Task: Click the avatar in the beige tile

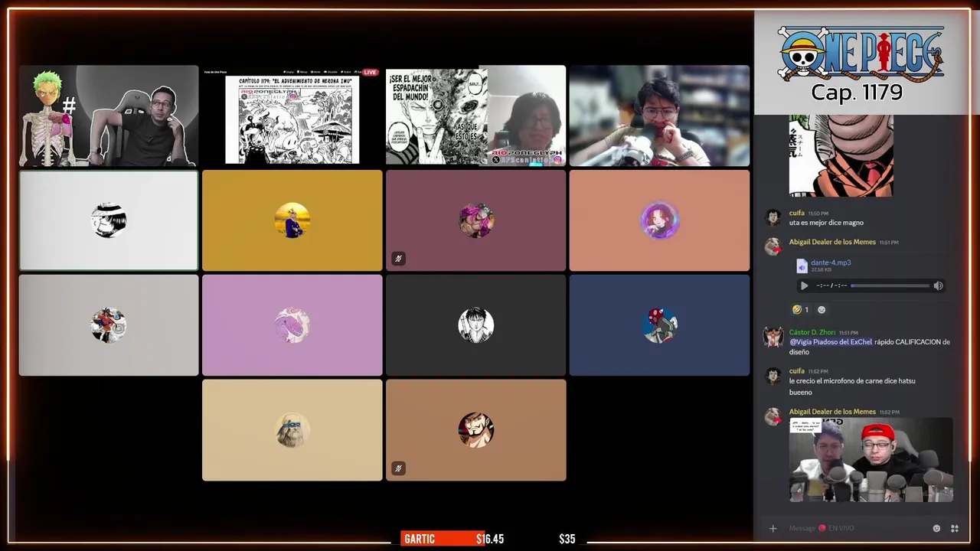Action: coord(292,430)
